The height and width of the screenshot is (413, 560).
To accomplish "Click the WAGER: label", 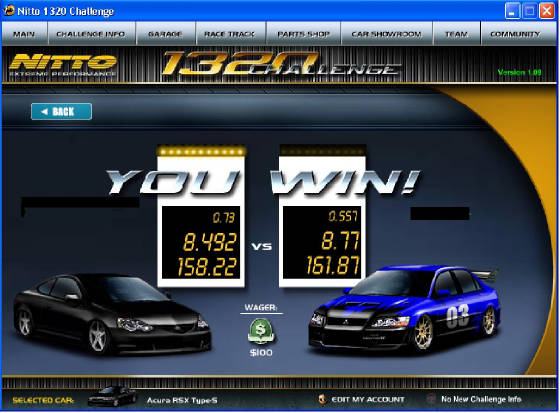I will click(x=261, y=308).
